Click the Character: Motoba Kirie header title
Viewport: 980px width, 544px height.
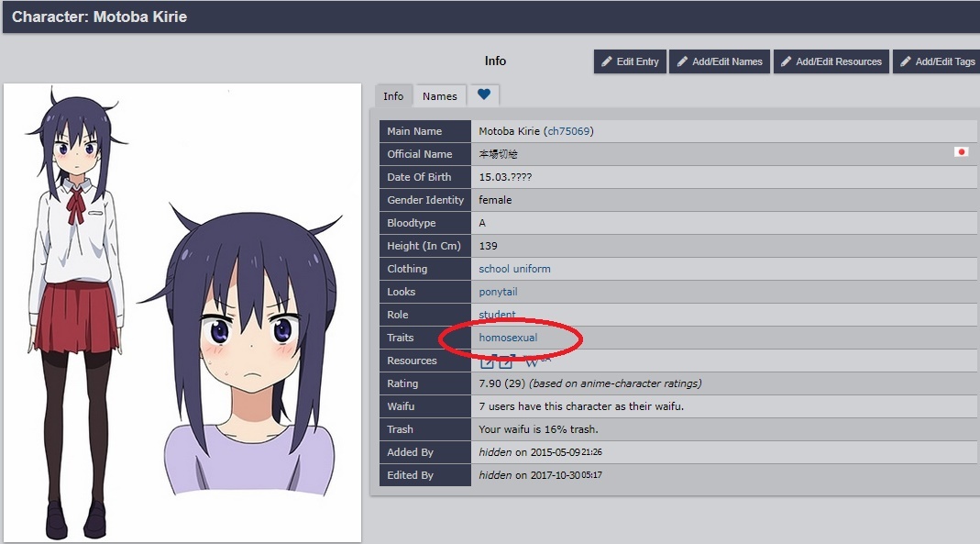point(99,17)
